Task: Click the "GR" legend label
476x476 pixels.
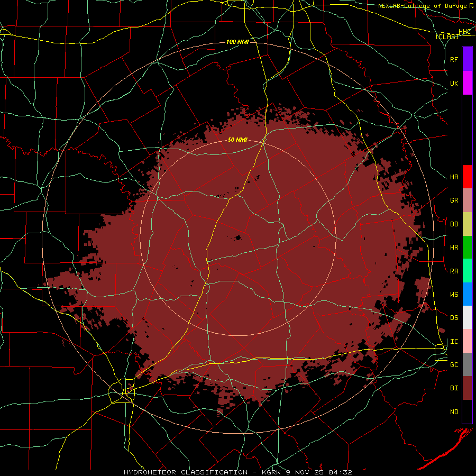Action: [454, 200]
